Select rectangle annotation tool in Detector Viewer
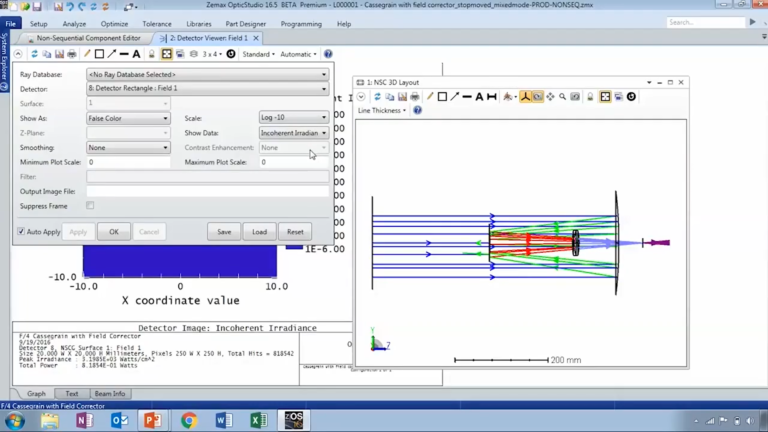 [x=99, y=54]
